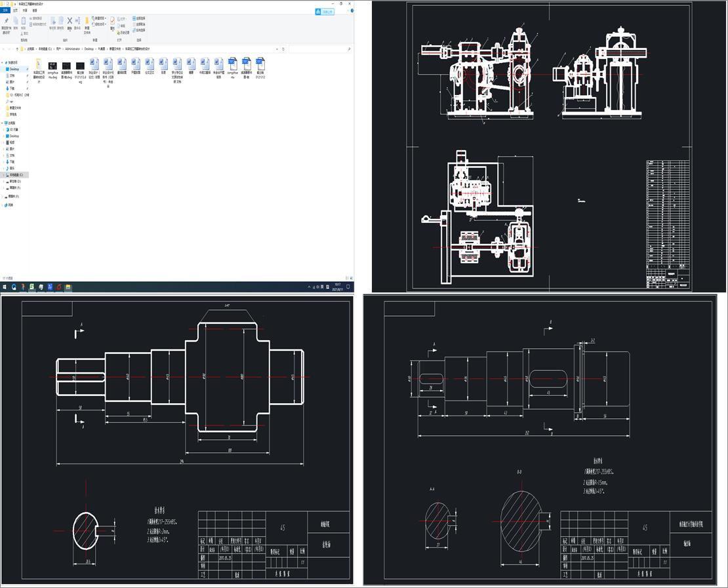
Task: Switch to the View ribbon tab
Action: click(35, 10)
